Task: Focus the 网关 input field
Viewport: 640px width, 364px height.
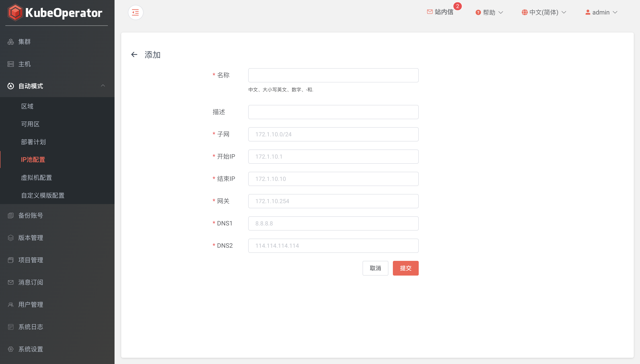Action: [333, 201]
